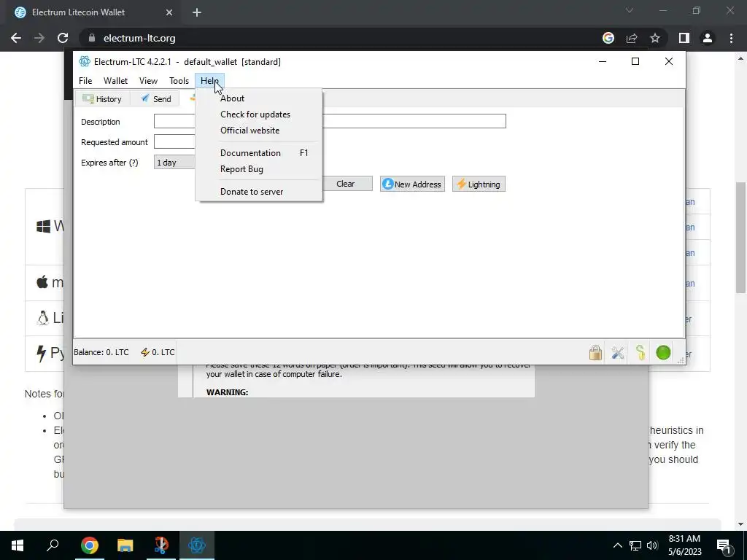Click the lightning balance 0. LTC indicator
This screenshot has height=560, width=747.
pyautogui.click(x=158, y=352)
